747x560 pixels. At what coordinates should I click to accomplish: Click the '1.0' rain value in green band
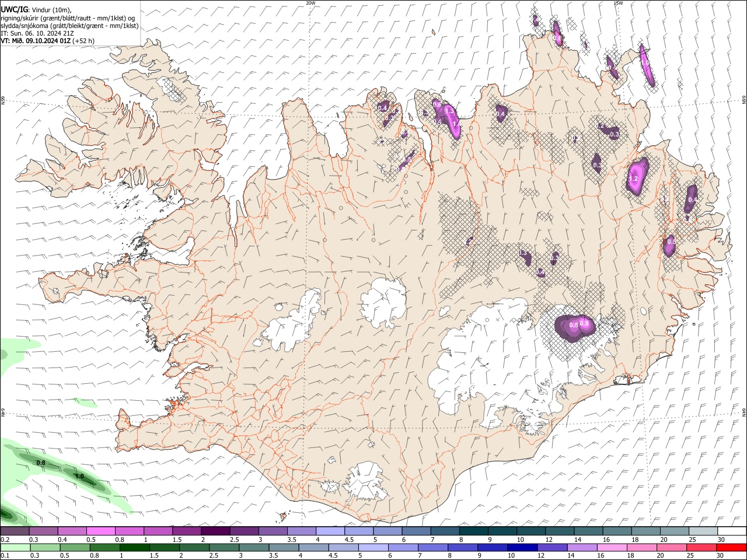[x=80, y=477]
